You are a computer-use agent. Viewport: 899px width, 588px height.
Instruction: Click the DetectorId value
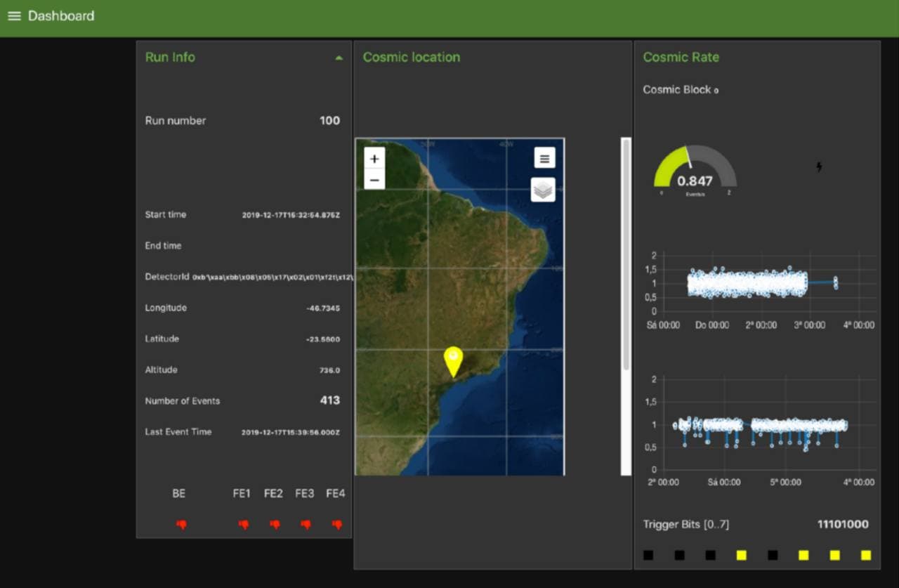point(272,277)
